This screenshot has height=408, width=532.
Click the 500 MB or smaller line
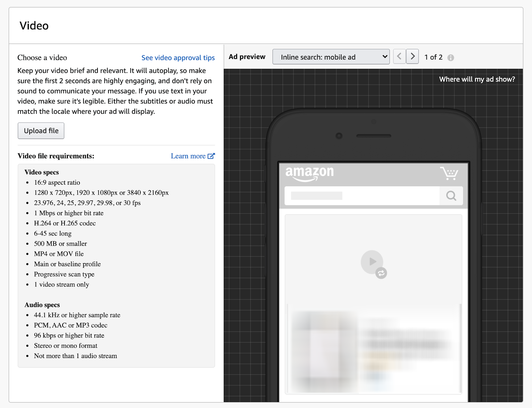(x=60, y=244)
